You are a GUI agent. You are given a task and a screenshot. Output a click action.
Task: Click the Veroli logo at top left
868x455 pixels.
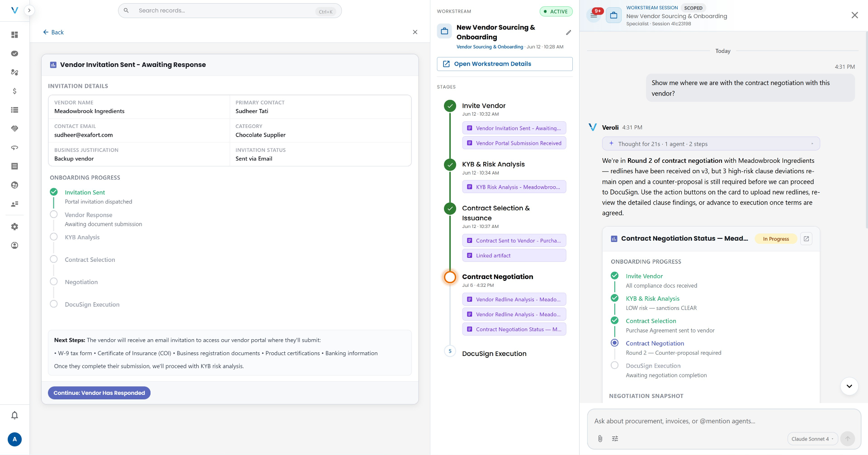[14, 10]
